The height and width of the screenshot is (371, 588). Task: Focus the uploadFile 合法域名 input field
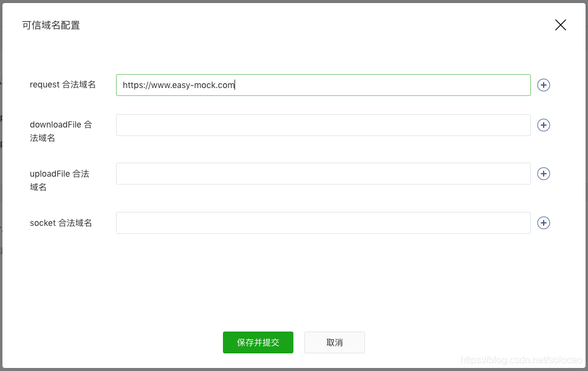click(323, 174)
